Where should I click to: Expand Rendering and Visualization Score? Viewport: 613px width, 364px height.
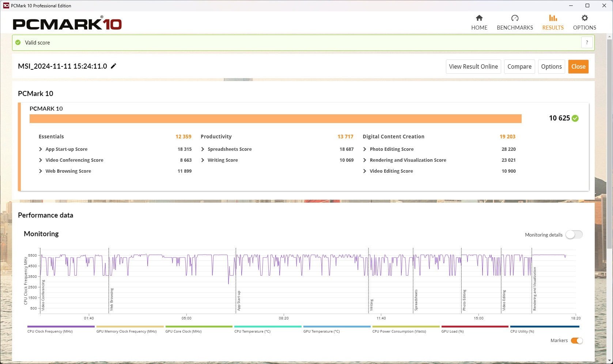tap(364, 160)
